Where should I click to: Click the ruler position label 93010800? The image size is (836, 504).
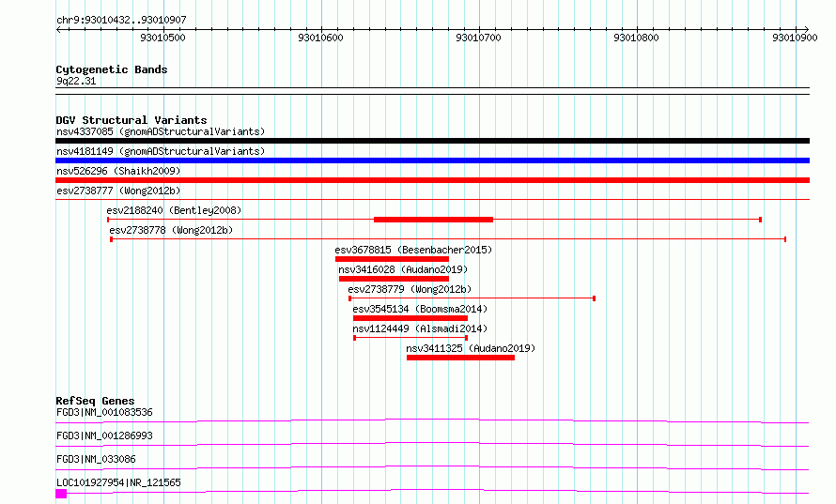point(636,38)
